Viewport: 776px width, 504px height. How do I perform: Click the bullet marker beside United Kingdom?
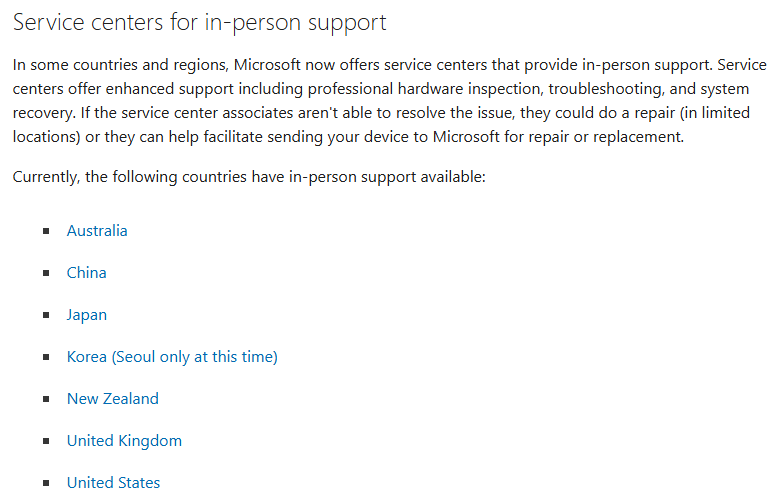point(46,441)
